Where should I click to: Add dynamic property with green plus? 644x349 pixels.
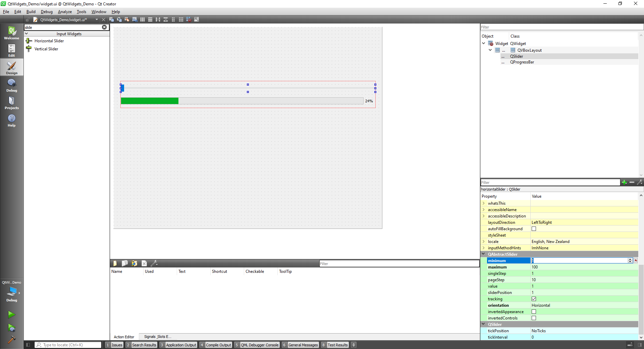[624, 182]
